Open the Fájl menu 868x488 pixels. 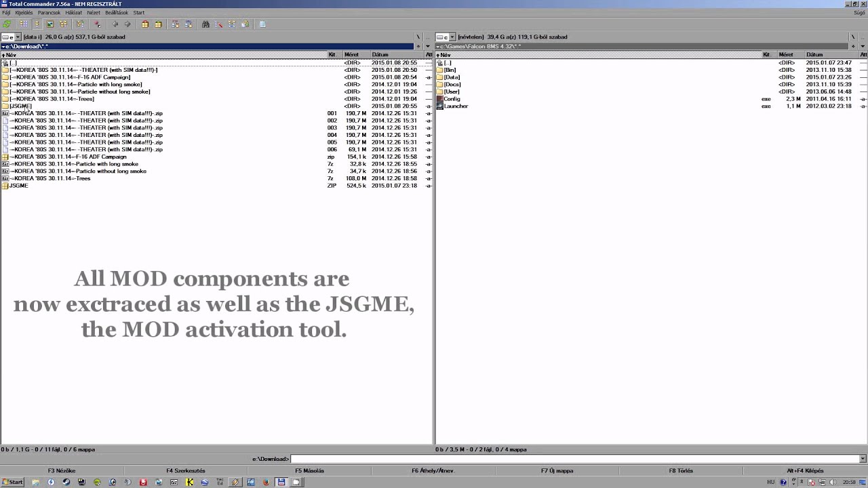6,12
